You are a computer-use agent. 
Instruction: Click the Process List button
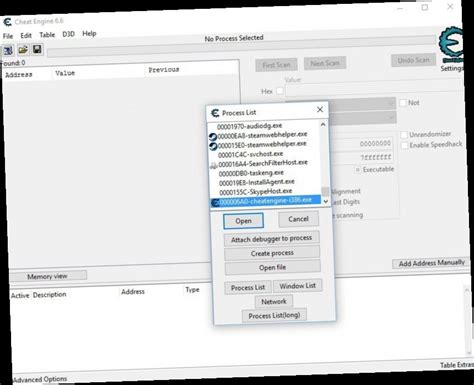click(x=248, y=288)
